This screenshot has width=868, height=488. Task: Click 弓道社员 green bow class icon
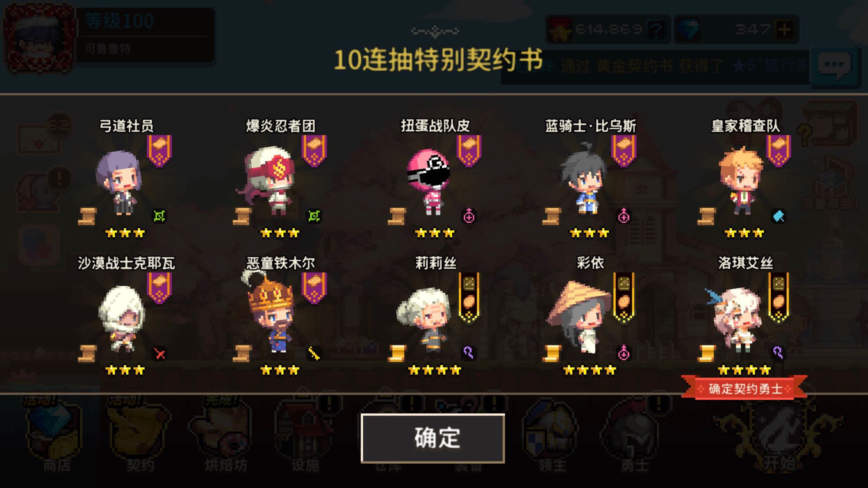tap(160, 216)
